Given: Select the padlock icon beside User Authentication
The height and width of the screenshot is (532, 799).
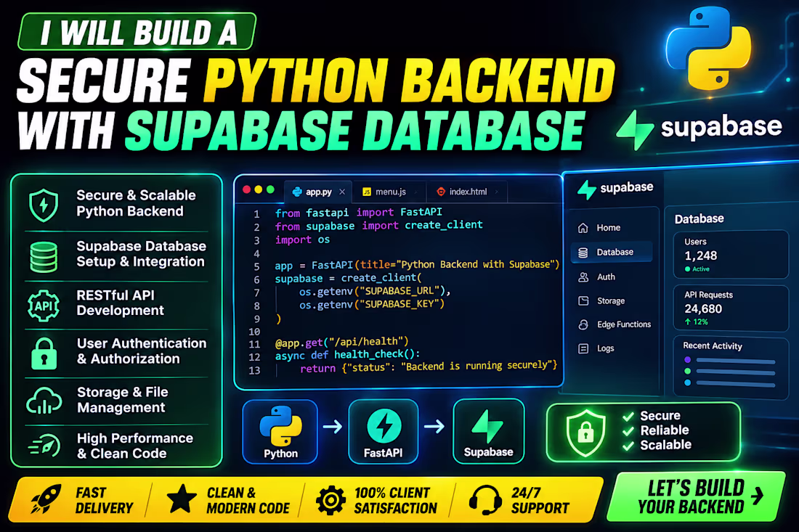Looking at the screenshot, I should point(44,353).
